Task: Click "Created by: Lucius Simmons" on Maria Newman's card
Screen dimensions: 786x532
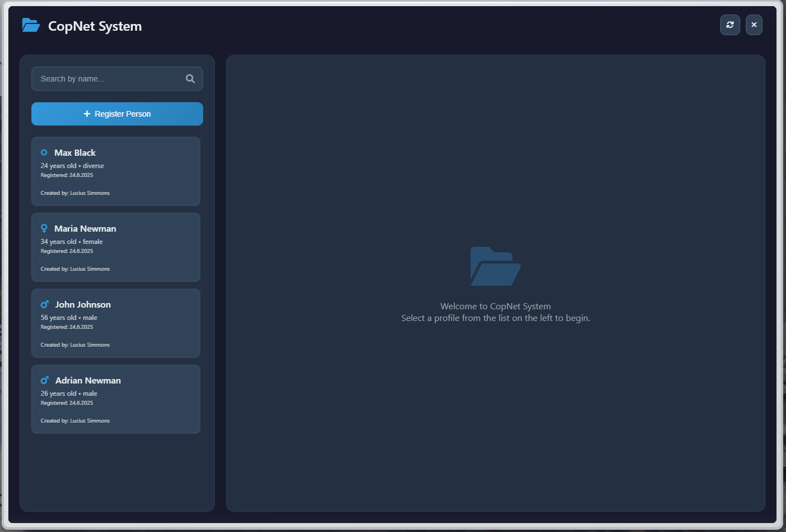Action: pyautogui.click(x=75, y=269)
